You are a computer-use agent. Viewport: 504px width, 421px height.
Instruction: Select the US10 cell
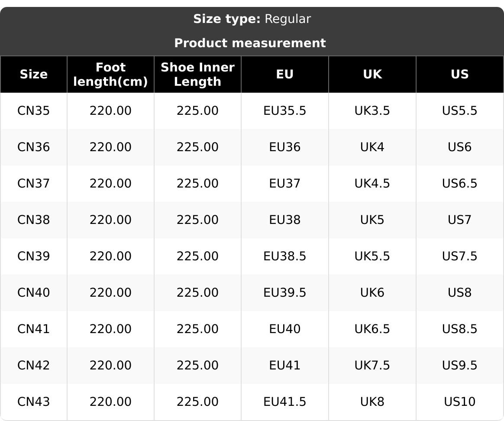point(459,402)
